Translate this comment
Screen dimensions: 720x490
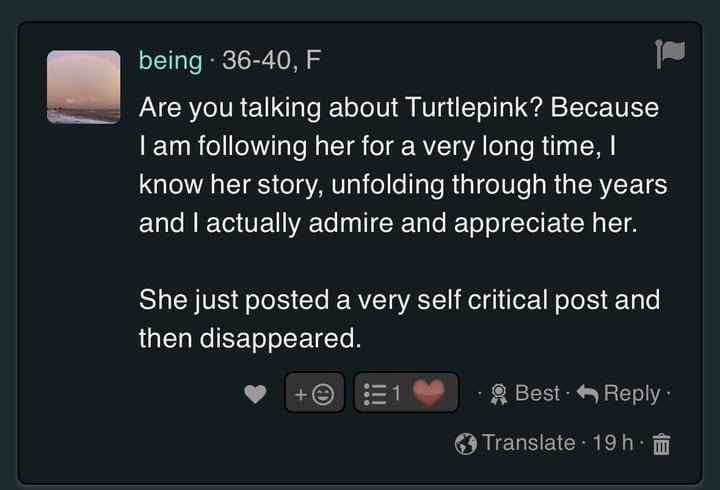click(x=528, y=442)
